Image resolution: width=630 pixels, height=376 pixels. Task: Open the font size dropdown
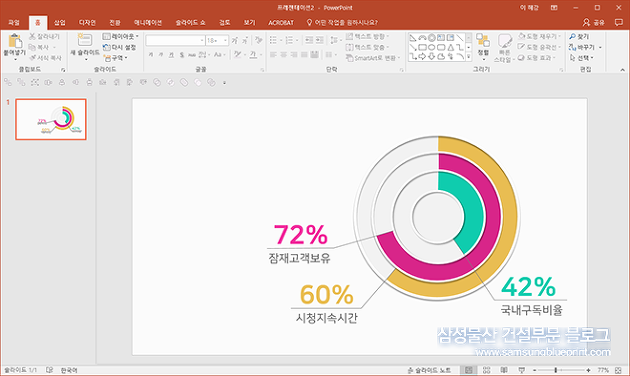(x=226, y=41)
